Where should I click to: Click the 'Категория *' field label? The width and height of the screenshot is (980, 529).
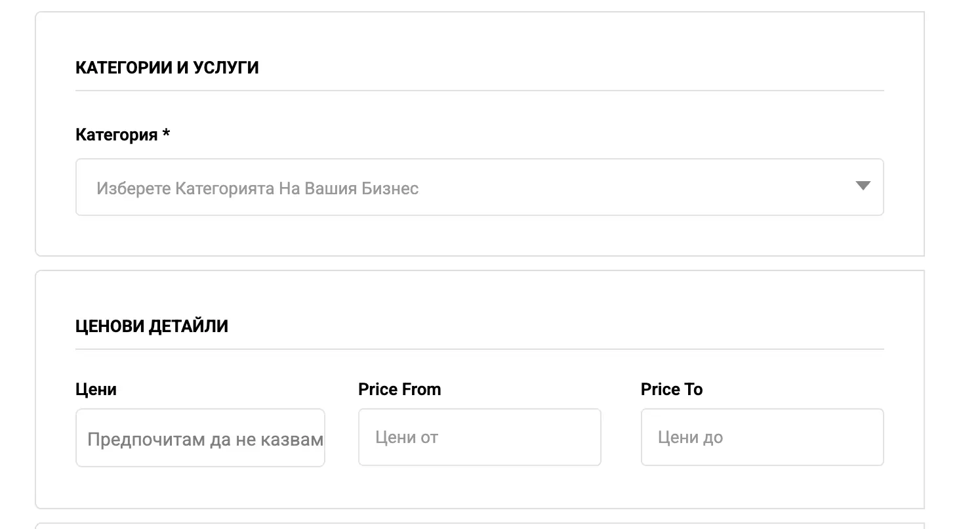(117, 135)
